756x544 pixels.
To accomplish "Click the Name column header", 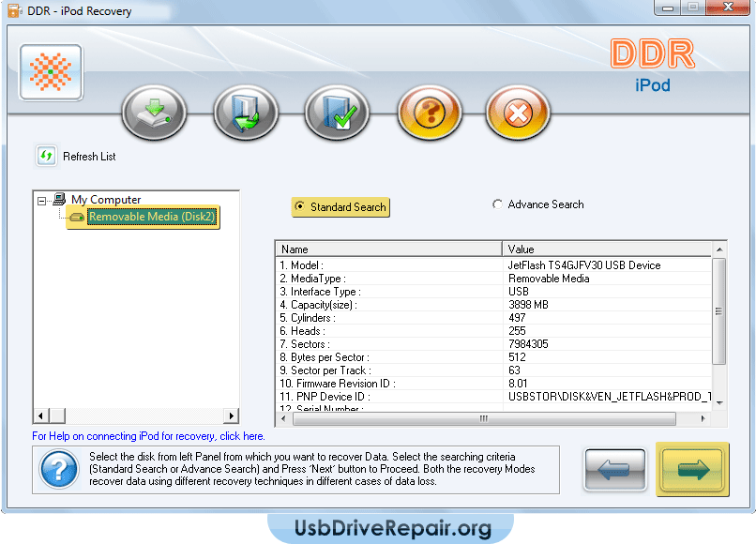I will tap(388, 249).
